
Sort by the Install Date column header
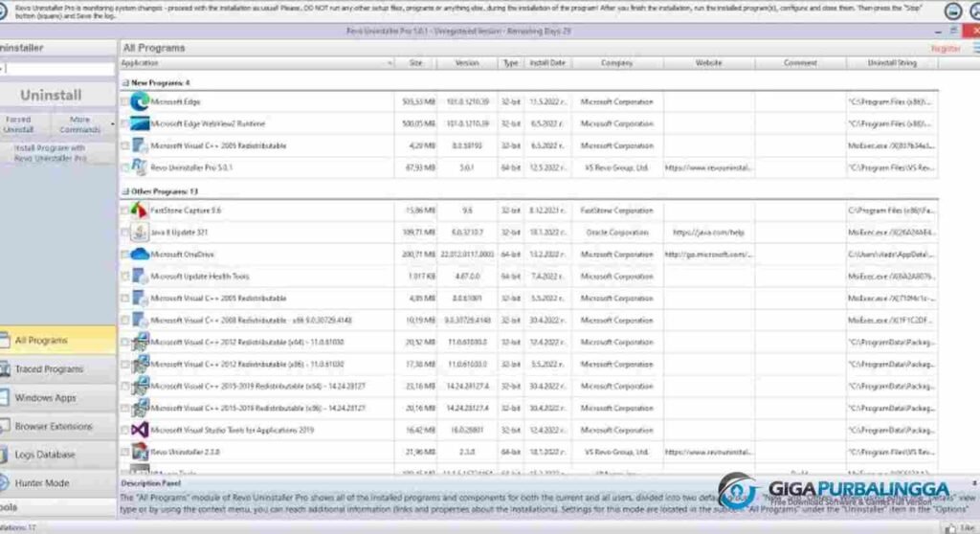[547, 63]
